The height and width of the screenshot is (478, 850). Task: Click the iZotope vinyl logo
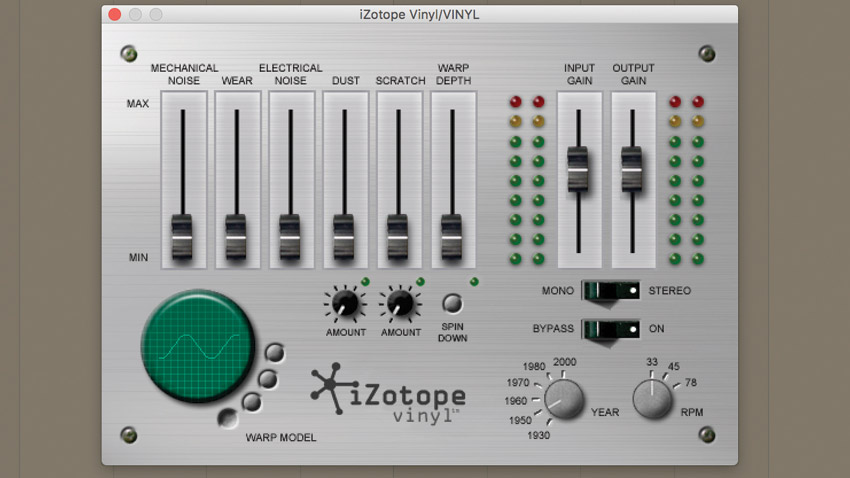[x=388, y=394]
